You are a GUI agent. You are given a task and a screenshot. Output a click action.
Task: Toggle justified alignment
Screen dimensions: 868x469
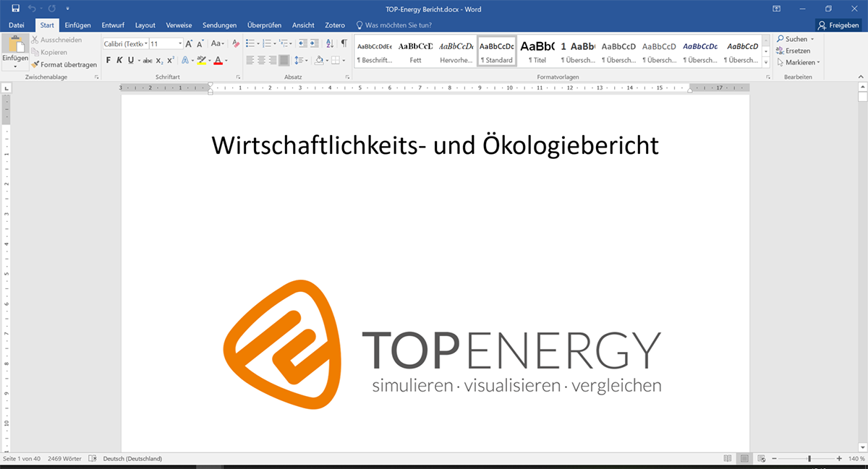(x=284, y=61)
